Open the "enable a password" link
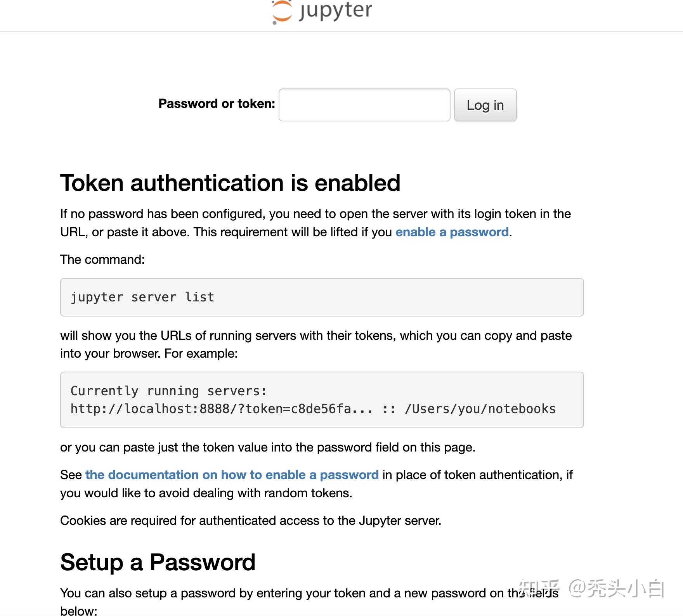This screenshot has height=616, width=683. pyautogui.click(x=452, y=232)
